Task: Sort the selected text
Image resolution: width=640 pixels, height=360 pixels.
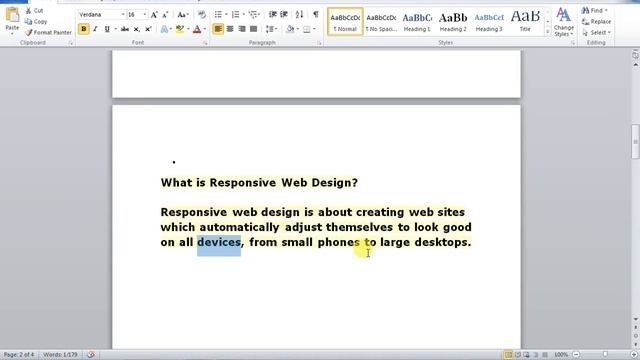Action: (x=299, y=15)
